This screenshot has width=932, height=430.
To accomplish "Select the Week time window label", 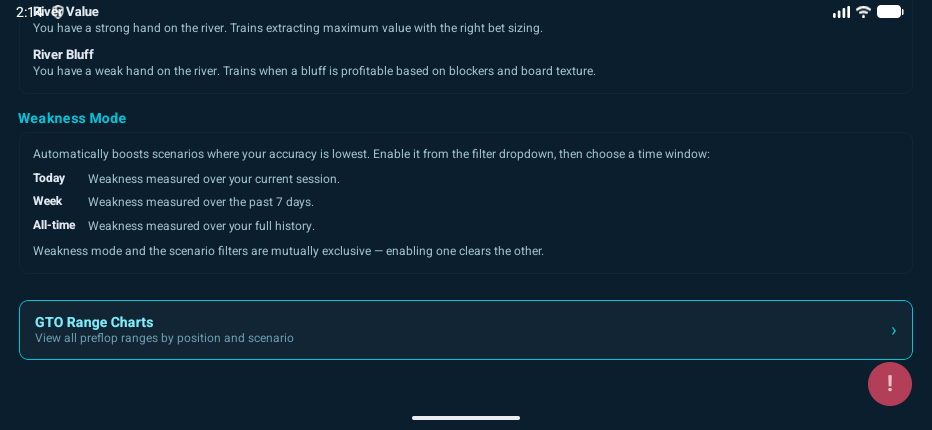I will coord(48,201).
